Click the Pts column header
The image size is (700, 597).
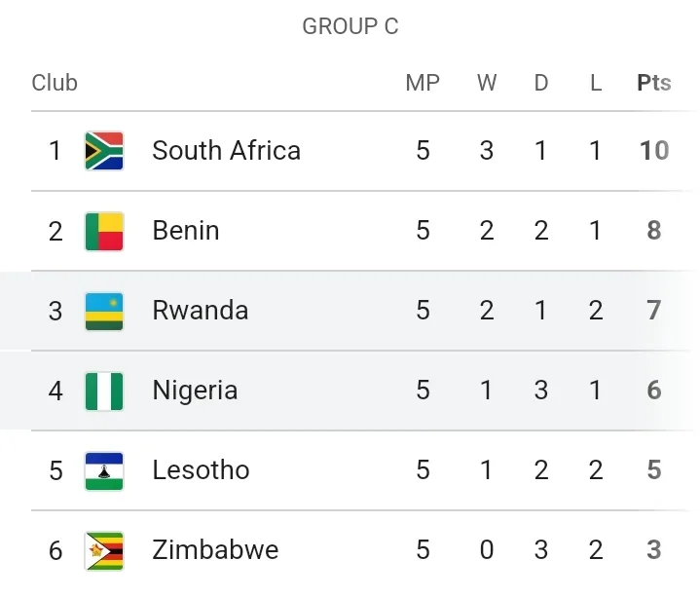coord(653,83)
